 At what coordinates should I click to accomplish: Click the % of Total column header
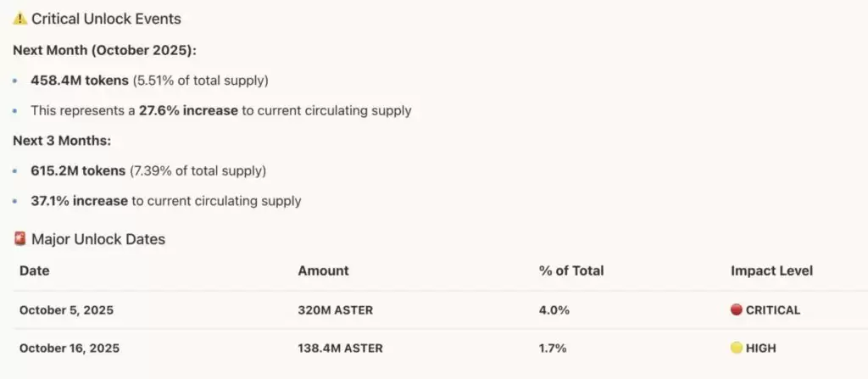[x=571, y=271]
